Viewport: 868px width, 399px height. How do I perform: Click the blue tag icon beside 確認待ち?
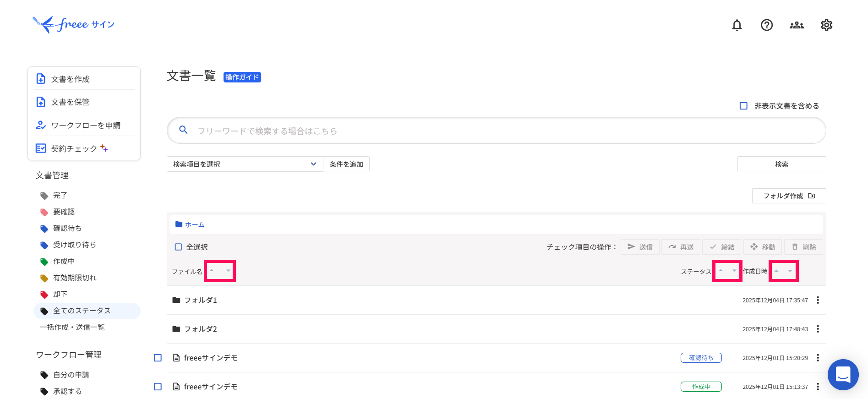44,229
